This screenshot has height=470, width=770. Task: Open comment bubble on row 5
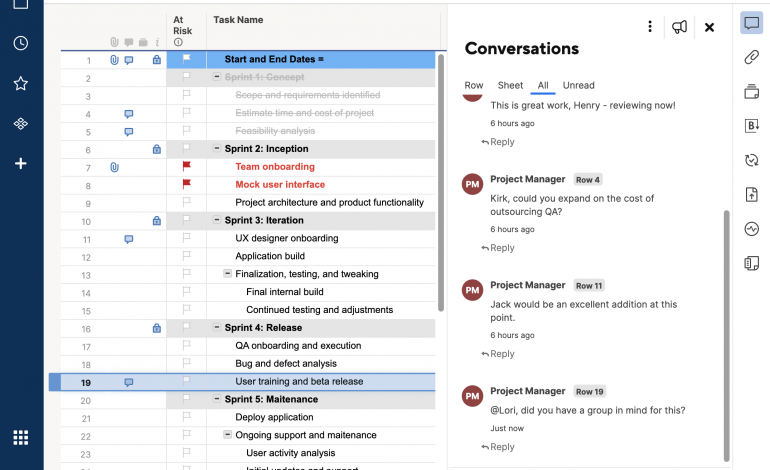(129, 132)
